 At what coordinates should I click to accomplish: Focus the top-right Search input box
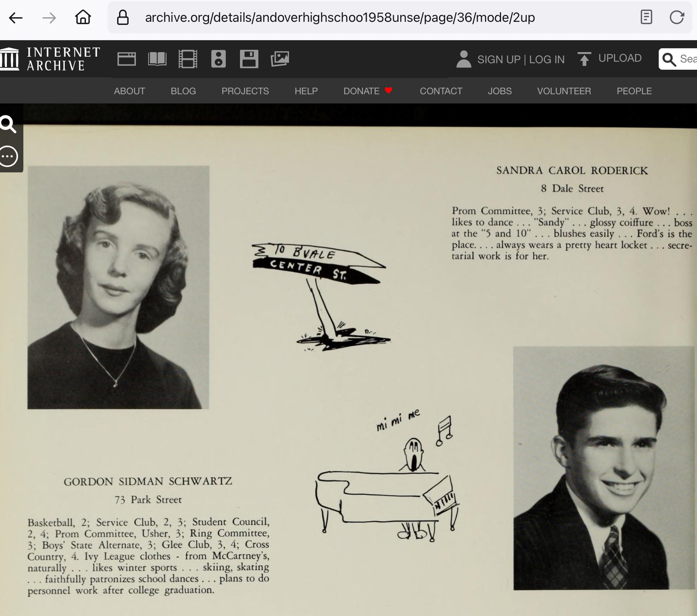click(x=678, y=59)
